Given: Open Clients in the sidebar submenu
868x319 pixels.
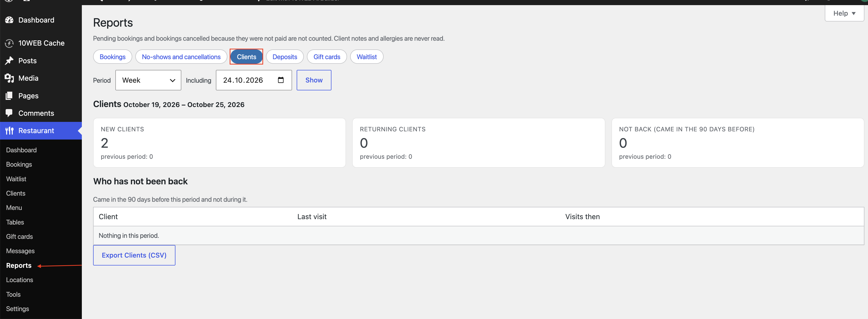Looking at the screenshot, I should point(16,194).
